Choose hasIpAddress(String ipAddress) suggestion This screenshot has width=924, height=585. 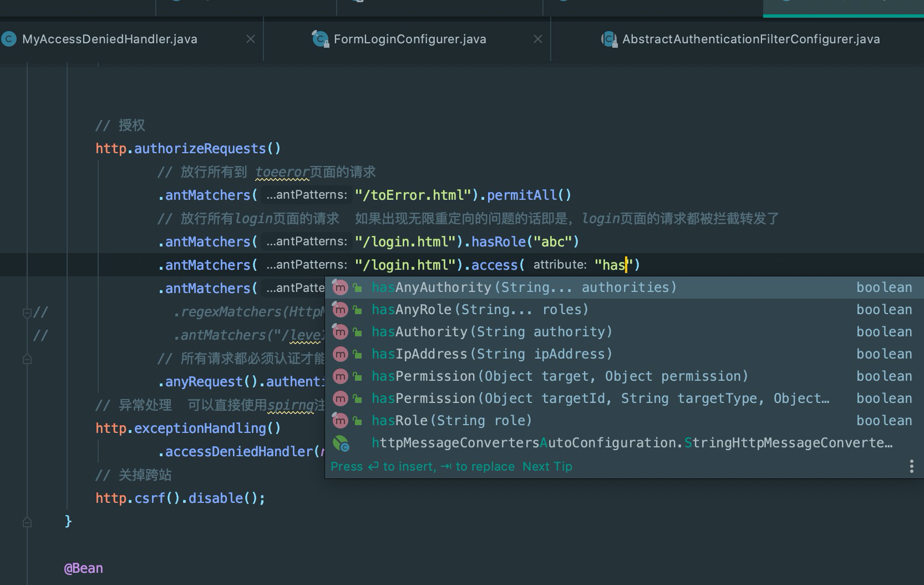point(624,354)
